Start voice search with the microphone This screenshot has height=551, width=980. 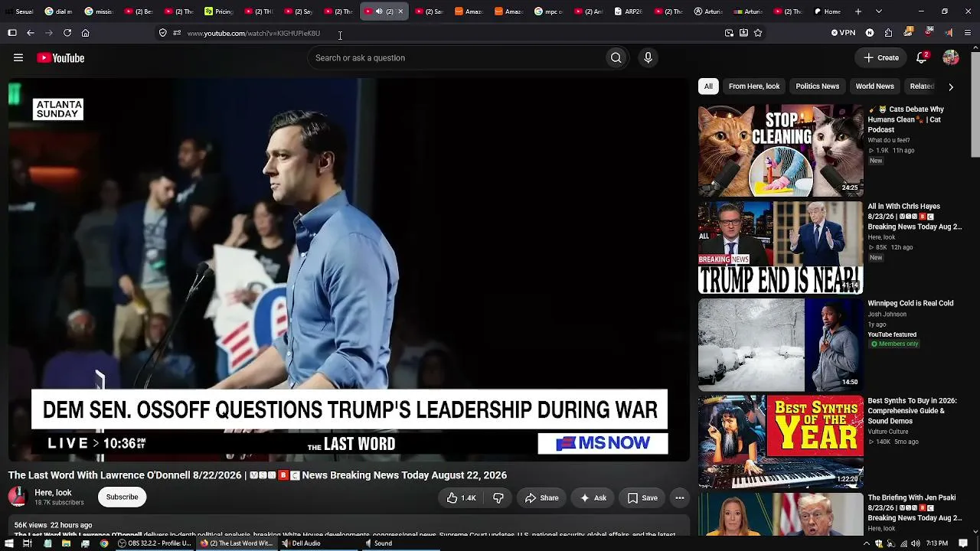tap(648, 58)
